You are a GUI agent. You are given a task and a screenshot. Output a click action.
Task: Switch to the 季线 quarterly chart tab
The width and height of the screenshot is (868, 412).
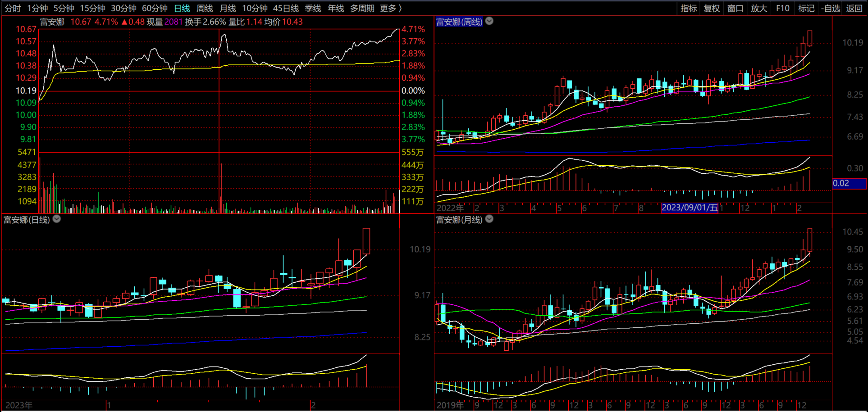pyautogui.click(x=313, y=9)
